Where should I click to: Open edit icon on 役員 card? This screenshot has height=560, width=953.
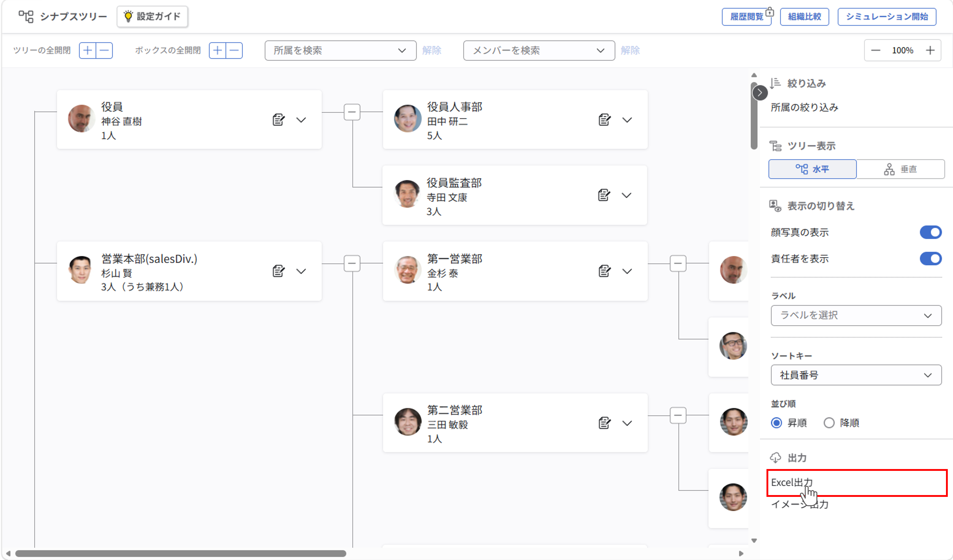pyautogui.click(x=279, y=119)
